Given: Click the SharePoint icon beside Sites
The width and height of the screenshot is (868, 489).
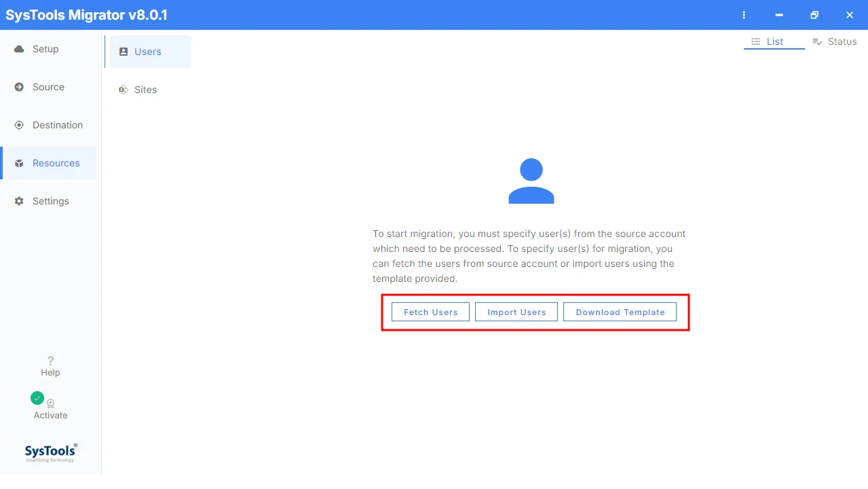Looking at the screenshot, I should click(x=123, y=90).
